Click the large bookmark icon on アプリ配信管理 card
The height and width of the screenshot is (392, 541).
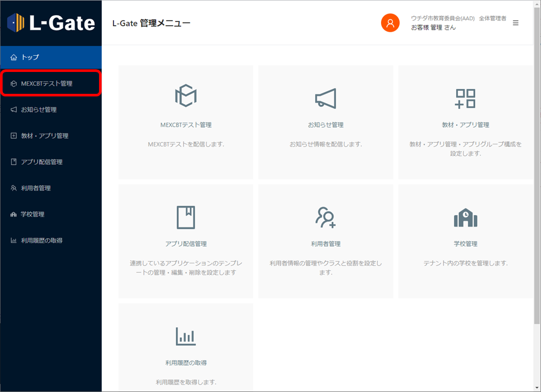[x=186, y=217]
